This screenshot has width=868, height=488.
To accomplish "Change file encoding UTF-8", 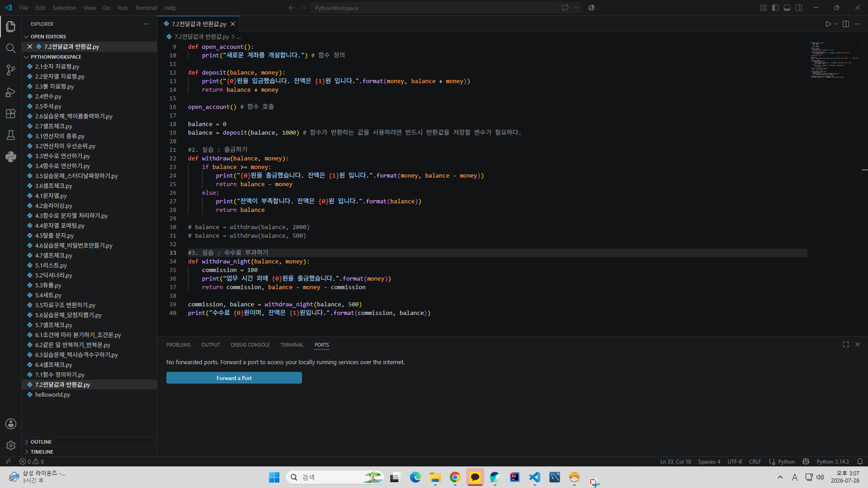I will click(x=735, y=461).
